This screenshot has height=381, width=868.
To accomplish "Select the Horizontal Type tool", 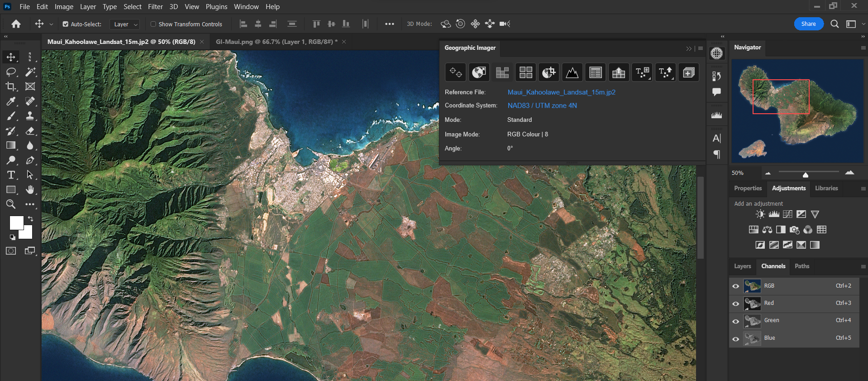I will 11,175.
